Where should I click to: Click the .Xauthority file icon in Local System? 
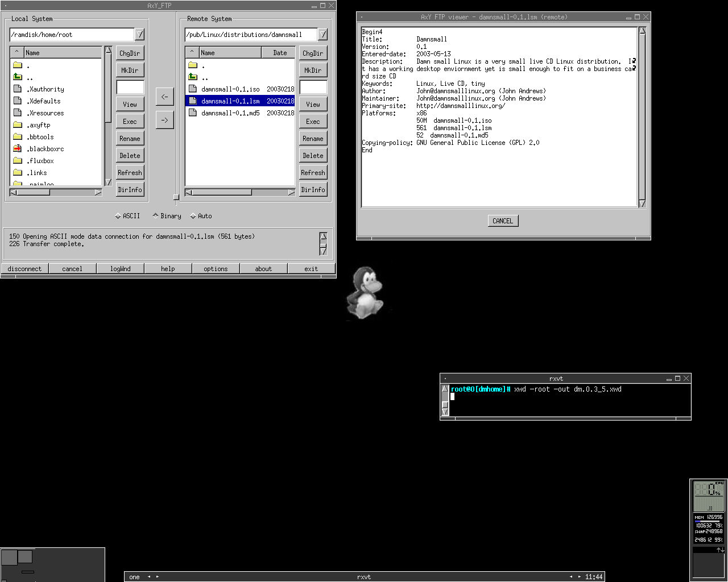pos(18,89)
